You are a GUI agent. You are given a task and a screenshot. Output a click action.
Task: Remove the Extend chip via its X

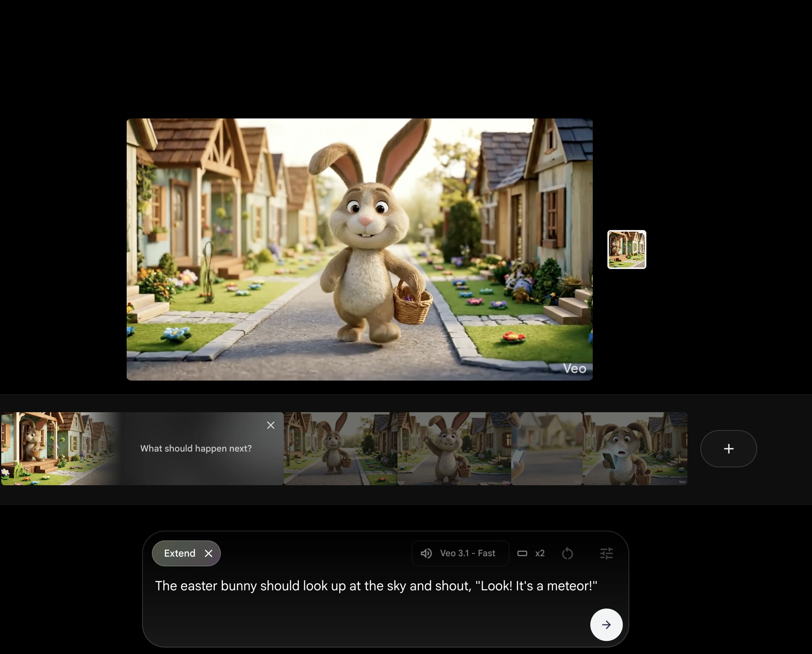pyautogui.click(x=209, y=553)
